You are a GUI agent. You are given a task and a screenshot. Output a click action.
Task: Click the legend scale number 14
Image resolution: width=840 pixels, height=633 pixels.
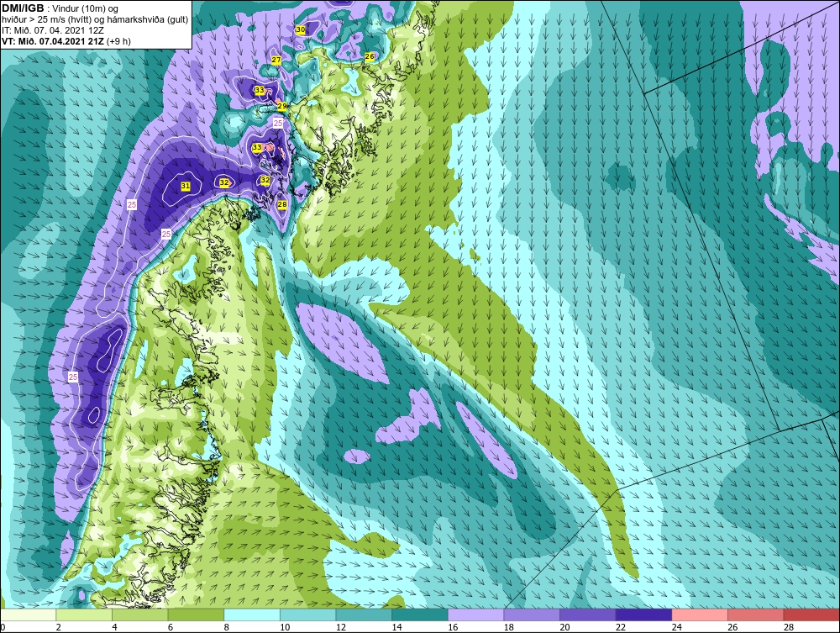point(397,627)
